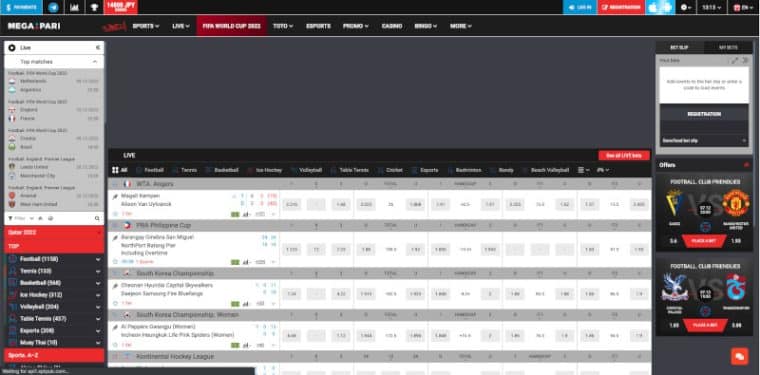Open the Promo menu

click(x=355, y=26)
